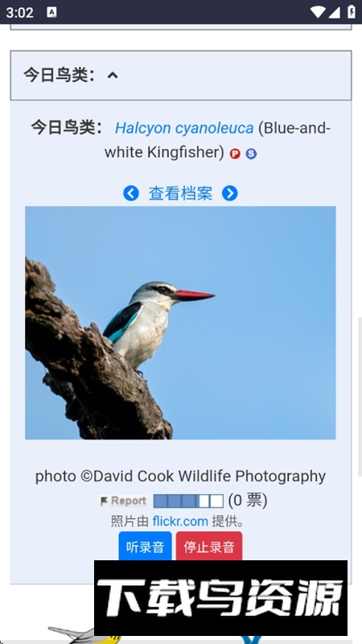
Task: Click the red P photo icon
Action: (235, 154)
